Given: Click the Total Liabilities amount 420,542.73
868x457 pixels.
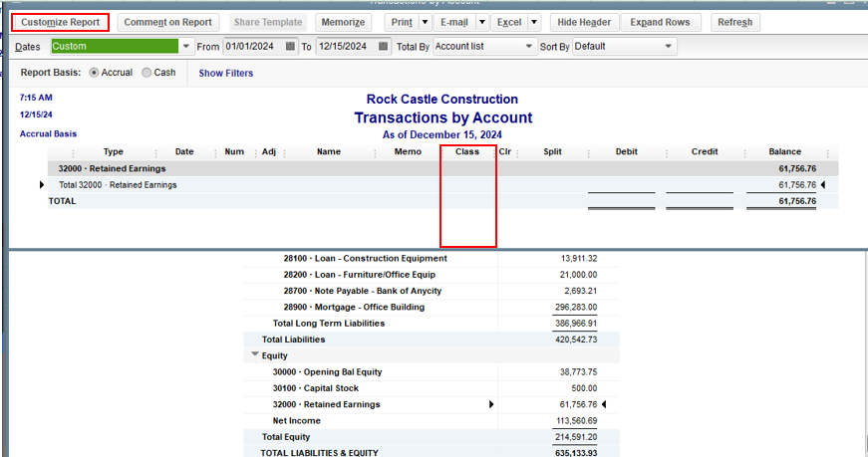Looking at the screenshot, I should pyautogui.click(x=576, y=340).
